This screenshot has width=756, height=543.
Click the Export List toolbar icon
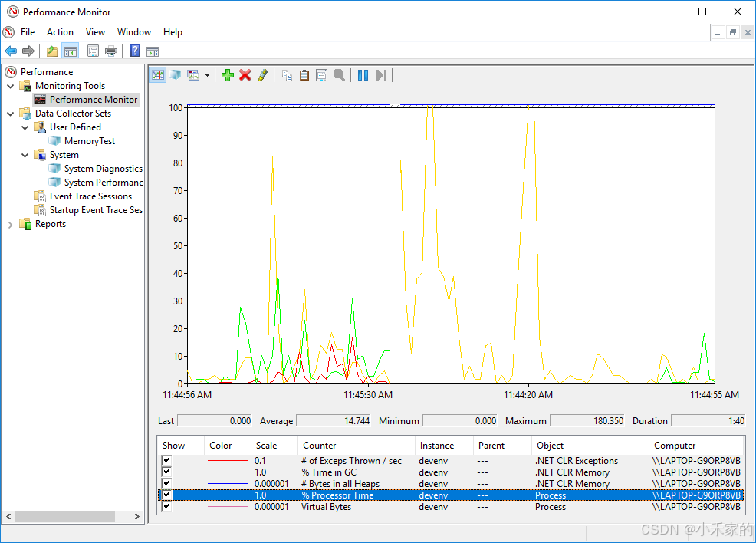[x=93, y=51]
